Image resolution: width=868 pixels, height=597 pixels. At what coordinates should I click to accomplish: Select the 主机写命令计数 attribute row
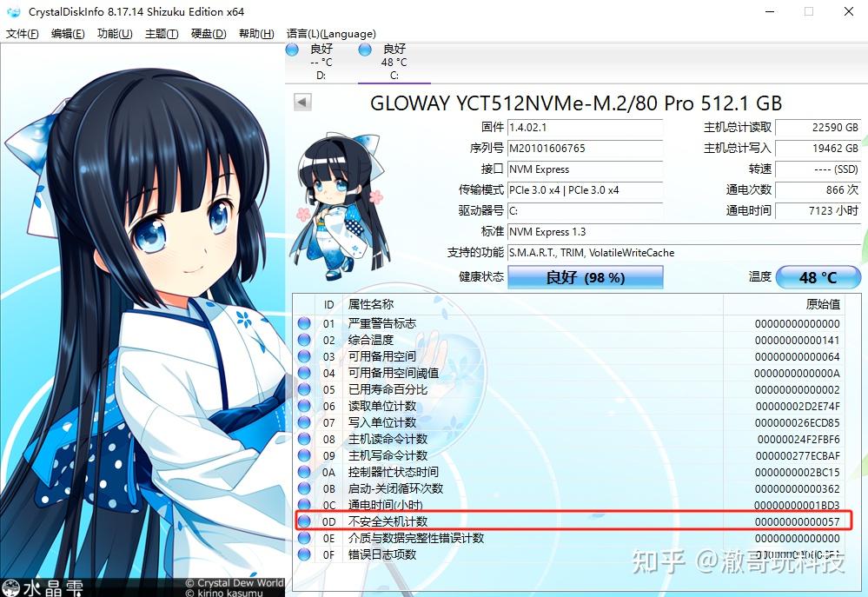pyautogui.click(x=569, y=455)
